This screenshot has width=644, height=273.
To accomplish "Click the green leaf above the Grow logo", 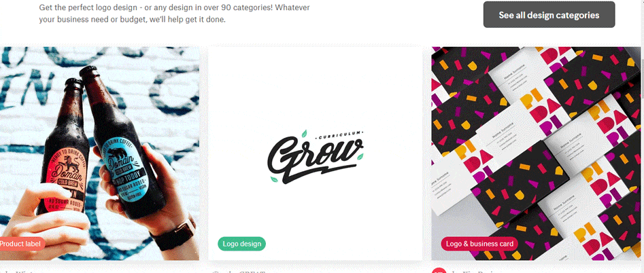I will point(304,133).
